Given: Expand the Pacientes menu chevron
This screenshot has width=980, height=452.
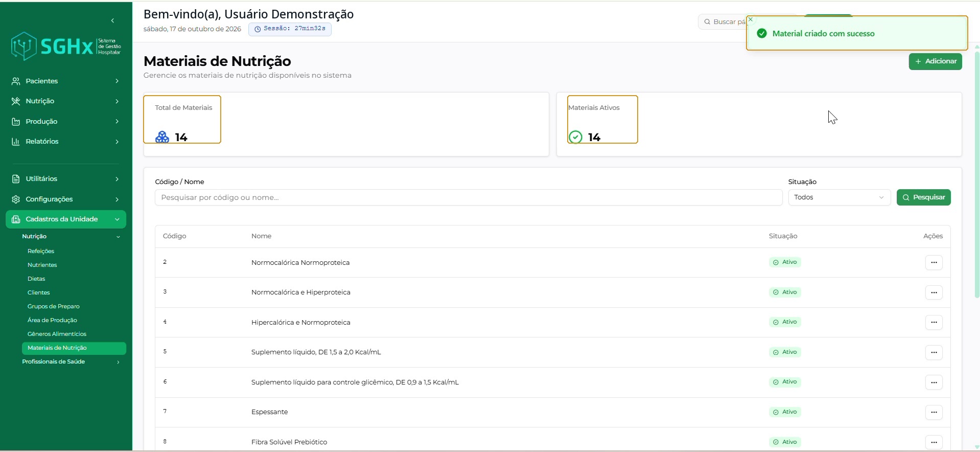Looking at the screenshot, I should click(117, 81).
